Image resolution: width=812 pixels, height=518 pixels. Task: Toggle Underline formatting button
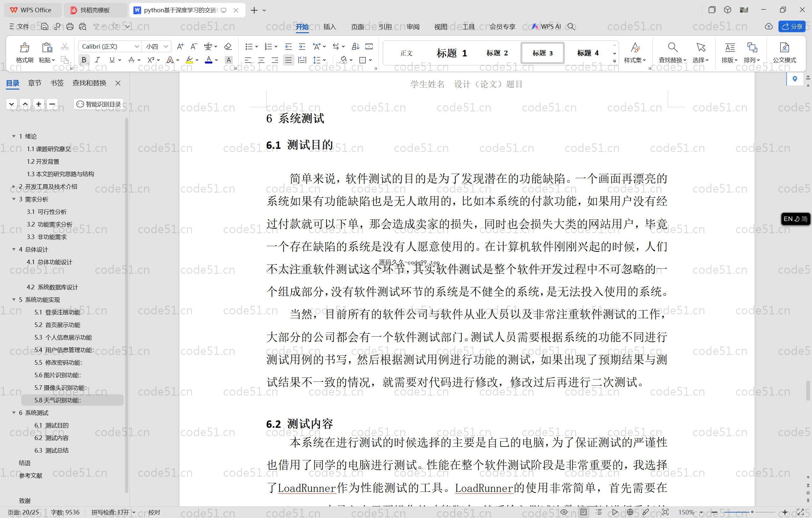tap(111, 60)
